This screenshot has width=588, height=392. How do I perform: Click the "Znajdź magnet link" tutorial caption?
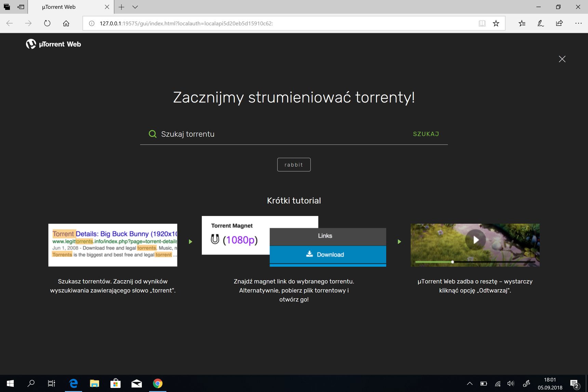coord(294,290)
